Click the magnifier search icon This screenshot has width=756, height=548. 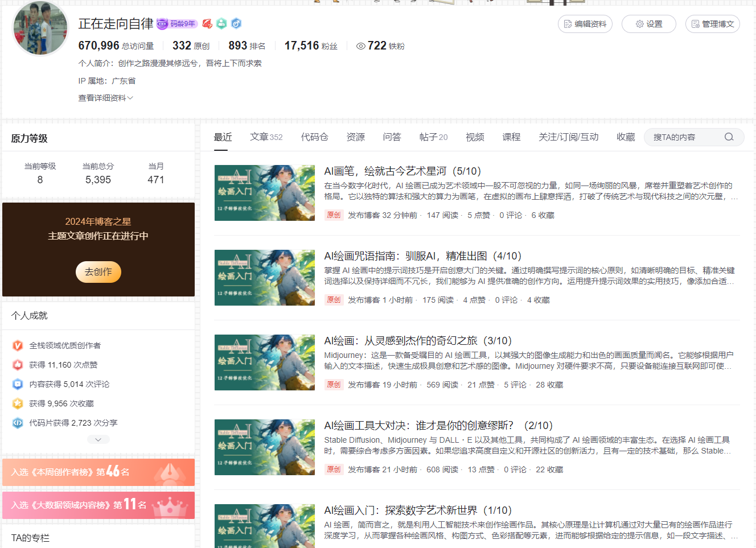pyautogui.click(x=729, y=137)
